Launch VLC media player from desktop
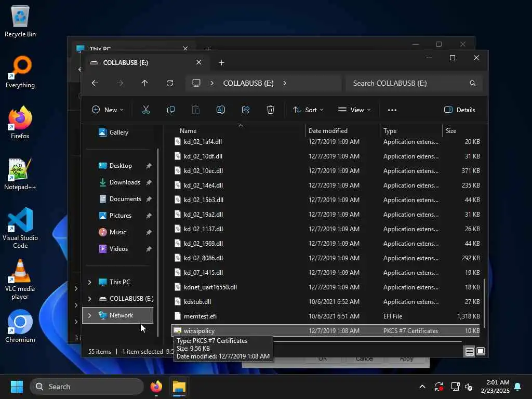 (20, 279)
